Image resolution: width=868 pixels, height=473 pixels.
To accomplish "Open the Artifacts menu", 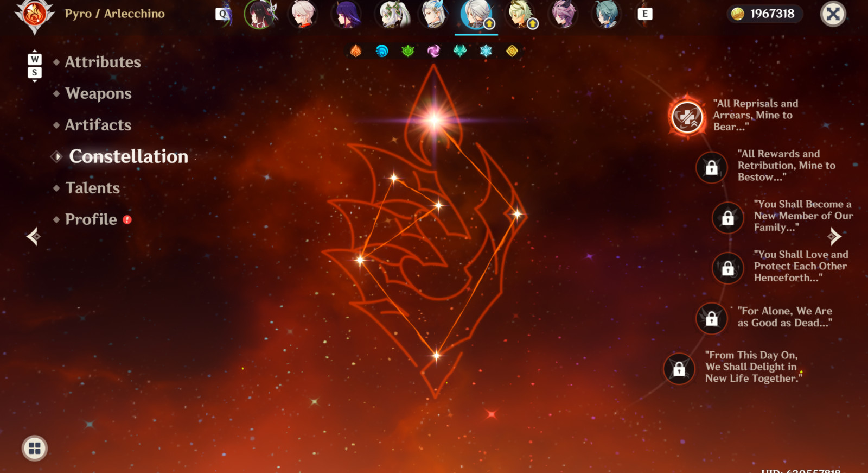I will (x=98, y=125).
